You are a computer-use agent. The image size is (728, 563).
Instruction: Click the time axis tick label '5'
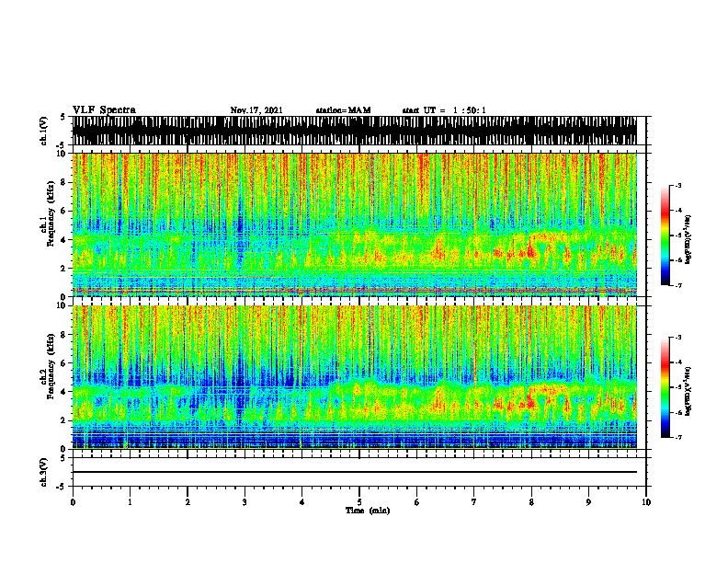(x=359, y=502)
